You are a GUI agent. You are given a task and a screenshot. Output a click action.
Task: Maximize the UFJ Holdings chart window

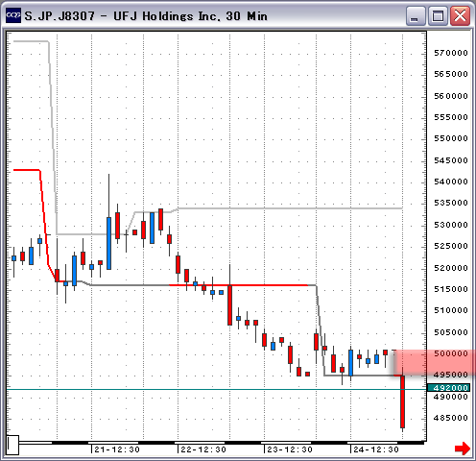[438, 15]
